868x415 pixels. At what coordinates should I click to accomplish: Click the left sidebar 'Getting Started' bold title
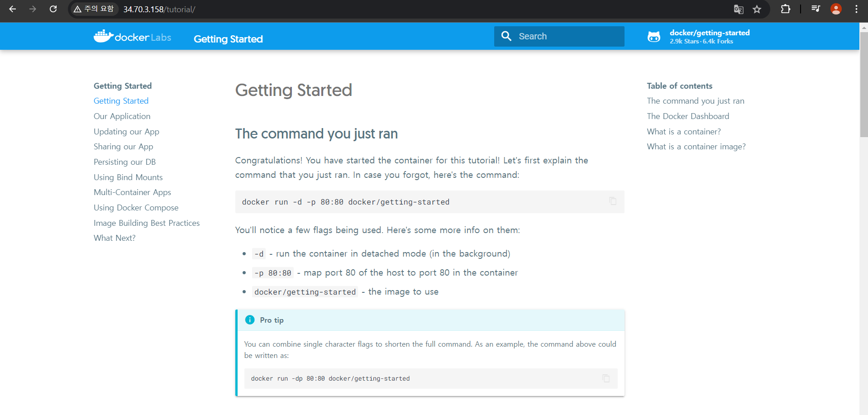tap(123, 86)
